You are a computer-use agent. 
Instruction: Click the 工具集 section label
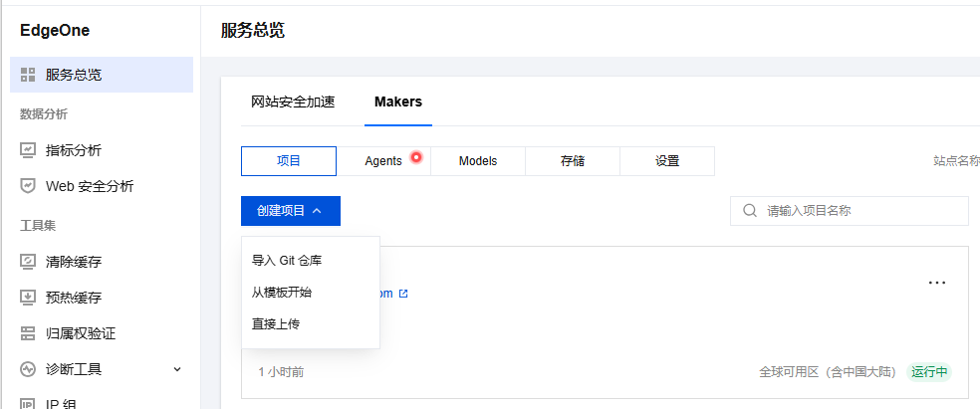(x=38, y=225)
